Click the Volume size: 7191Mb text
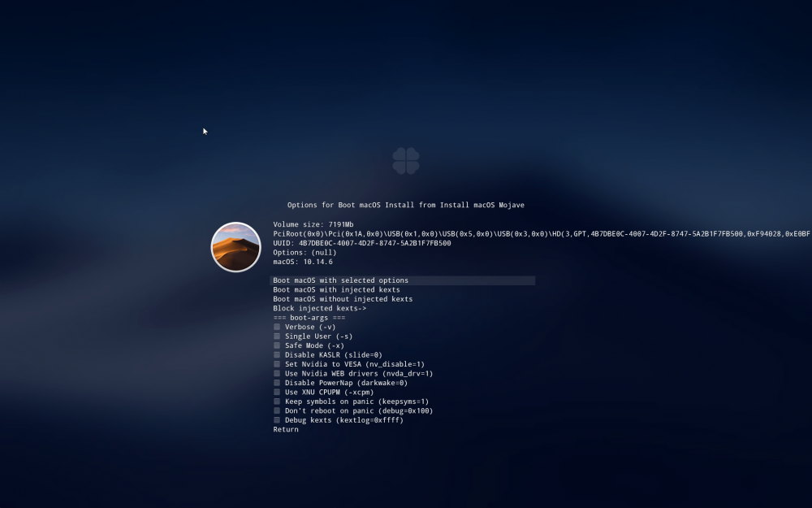 pyautogui.click(x=313, y=224)
